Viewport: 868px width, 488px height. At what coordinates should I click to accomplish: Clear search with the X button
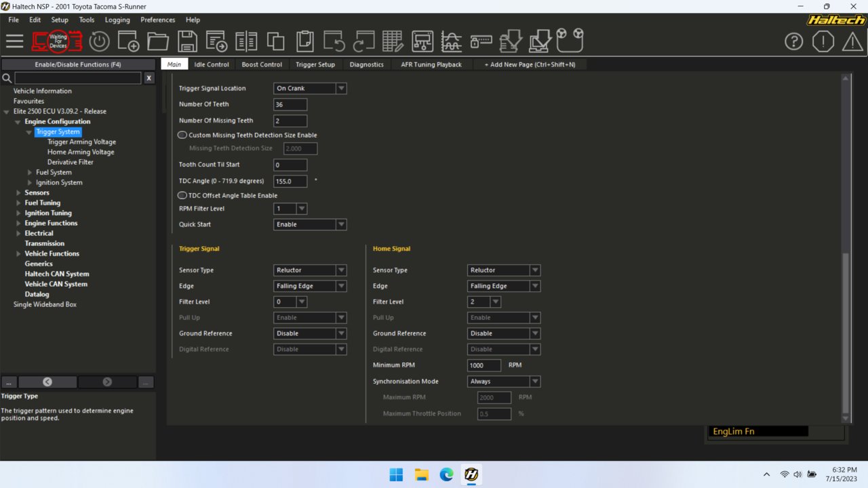coord(149,78)
